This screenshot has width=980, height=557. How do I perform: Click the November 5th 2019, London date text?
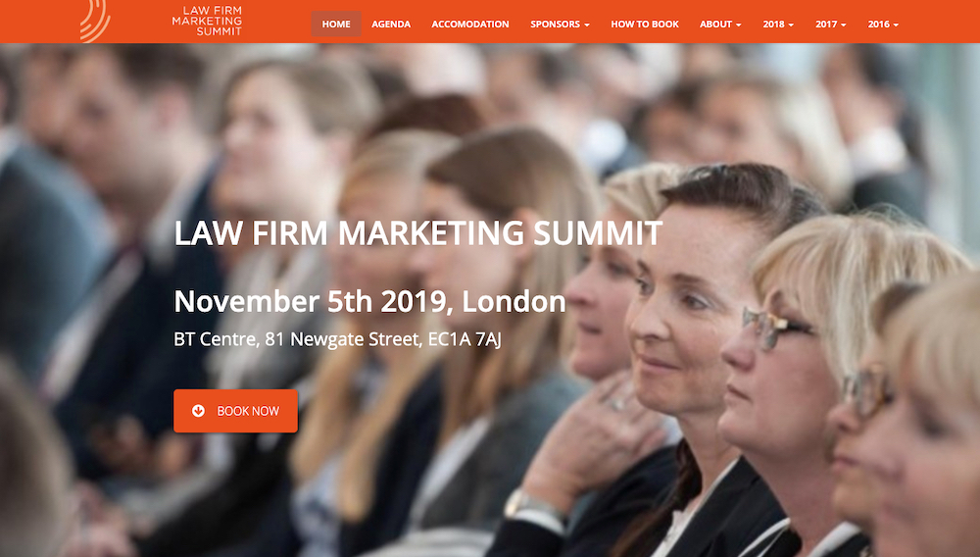coord(370,301)
